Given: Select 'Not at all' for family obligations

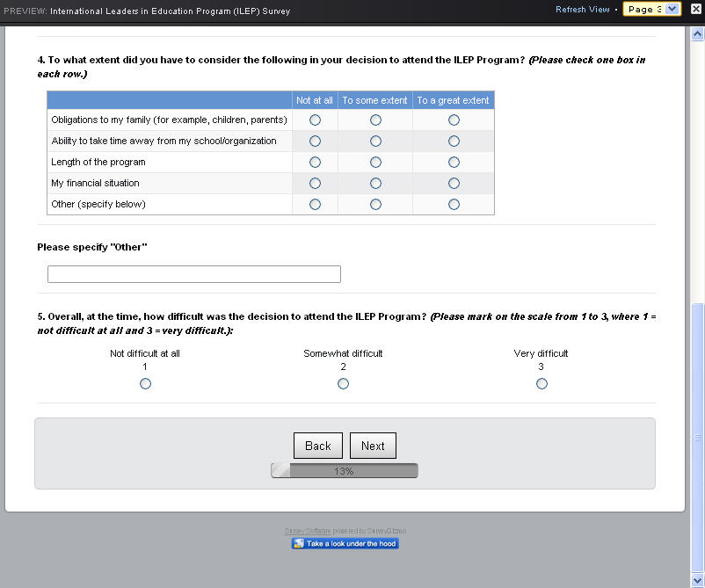Looking at the screenshot, I should coord(316,120).
